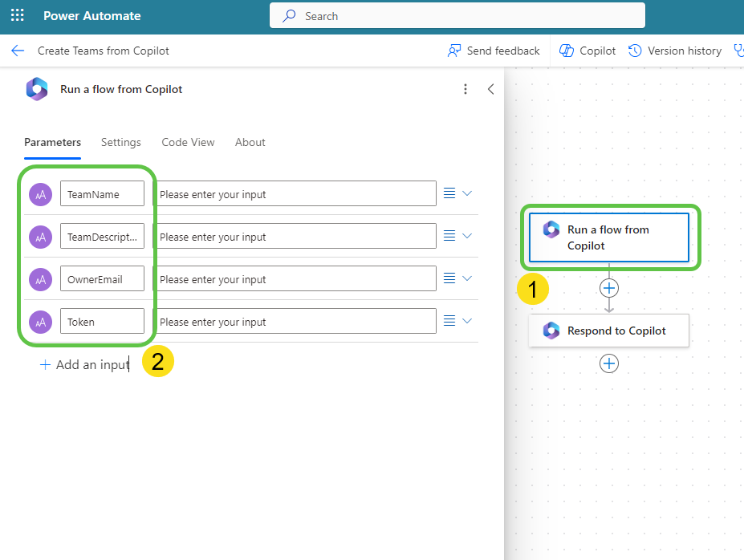Open dynamic content for the TeamName input
The image size is (744, 560).
pyautogui.click(x=450, y=193)
